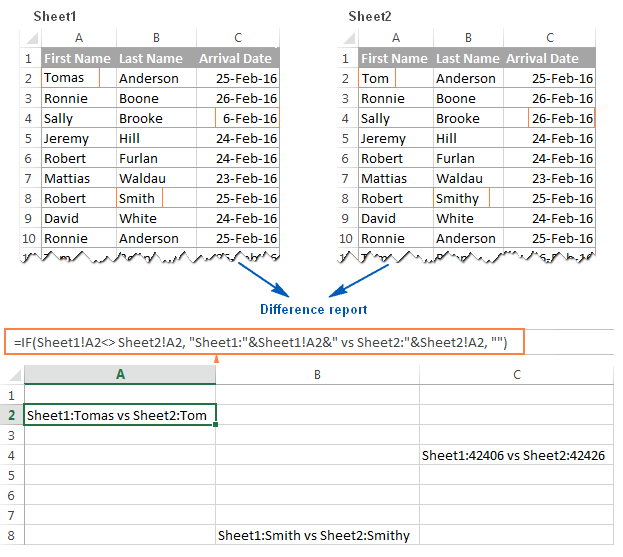Click the '6-Feb-16' date cell in Sheet1
Image resolution: width=623 pixels, height=557 pixels.
pyautogui.click(x=238, y=118)
